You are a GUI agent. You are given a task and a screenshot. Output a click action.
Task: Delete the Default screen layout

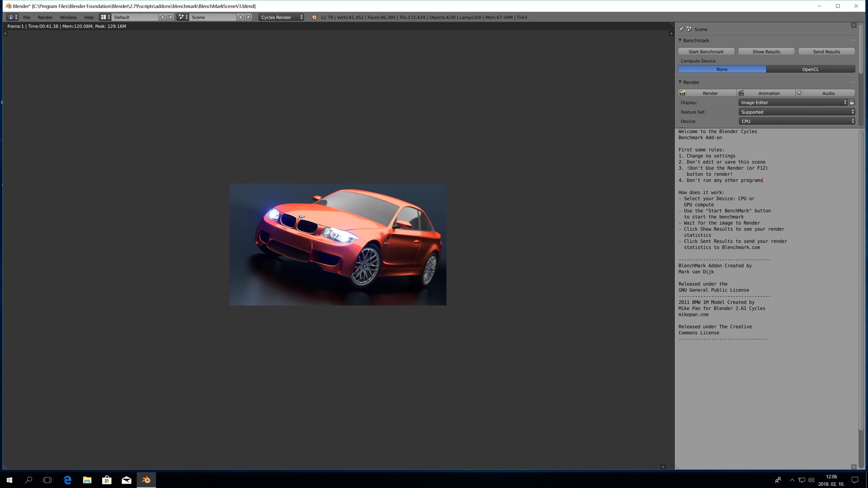coord(171,17)
